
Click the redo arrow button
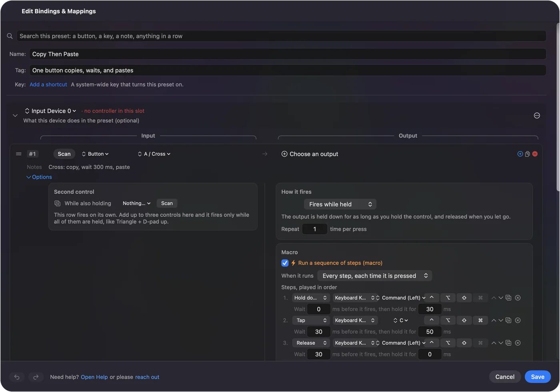[x=36, y=377]
